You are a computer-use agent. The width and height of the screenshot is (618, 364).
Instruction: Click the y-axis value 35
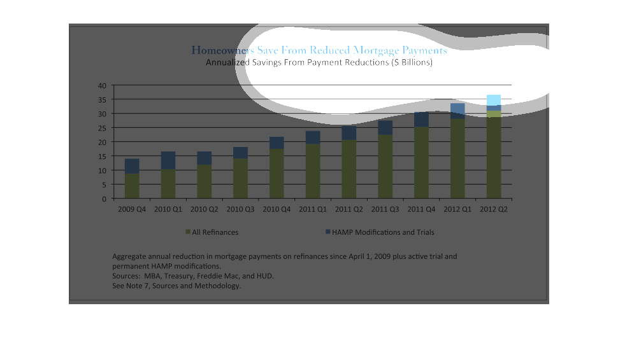tap(102, 100)
